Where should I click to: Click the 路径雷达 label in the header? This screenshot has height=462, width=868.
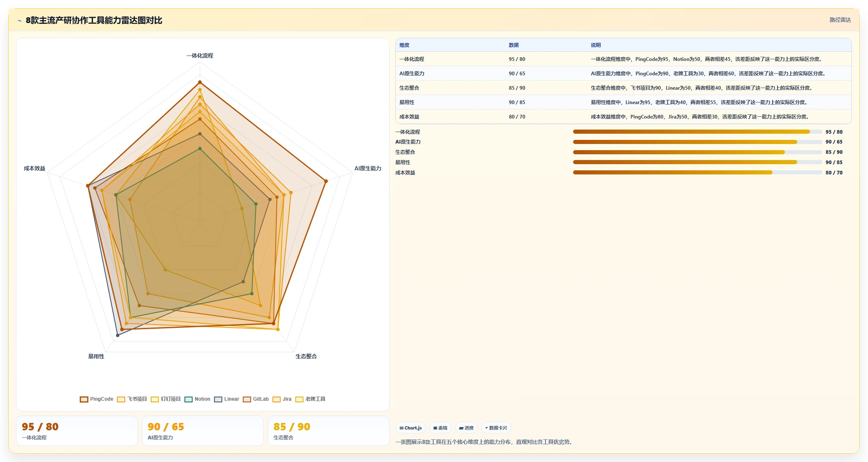coord(840,20)
